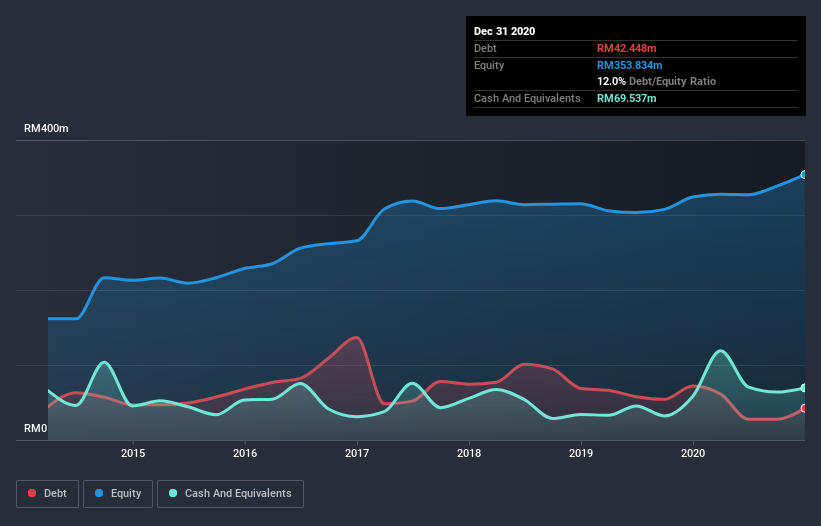Click the RM353.834m equity value
The height and width of the screenshot is (526, 821).
click(x=629, y=65)
